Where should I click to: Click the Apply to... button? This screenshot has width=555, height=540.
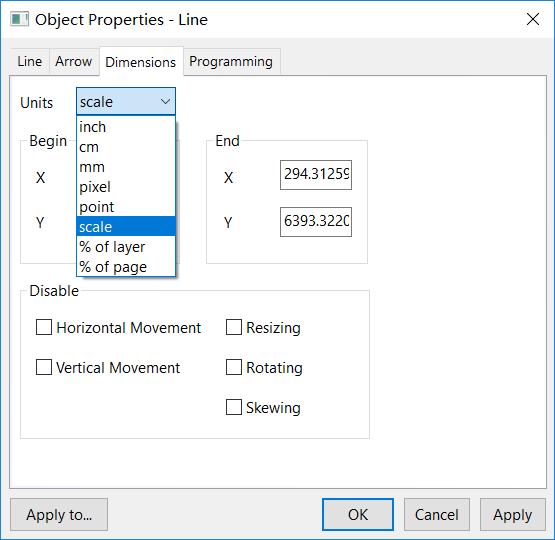point(59,515)
